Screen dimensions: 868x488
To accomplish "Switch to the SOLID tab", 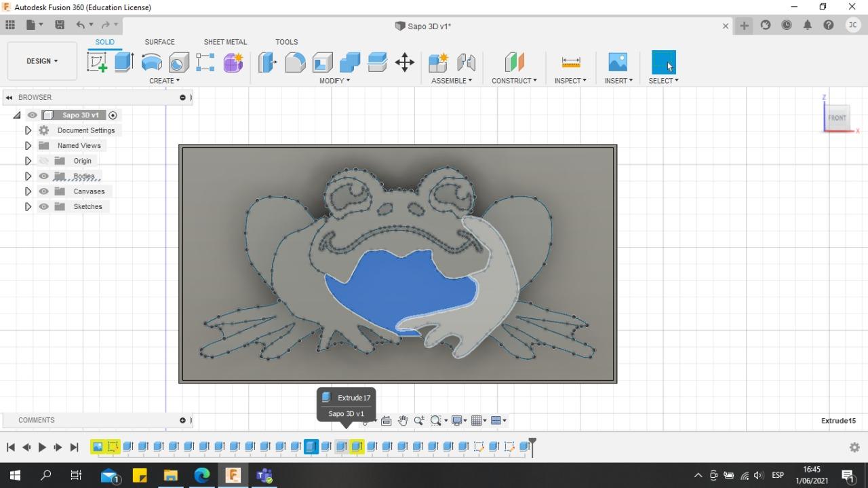I will [104, 42].
